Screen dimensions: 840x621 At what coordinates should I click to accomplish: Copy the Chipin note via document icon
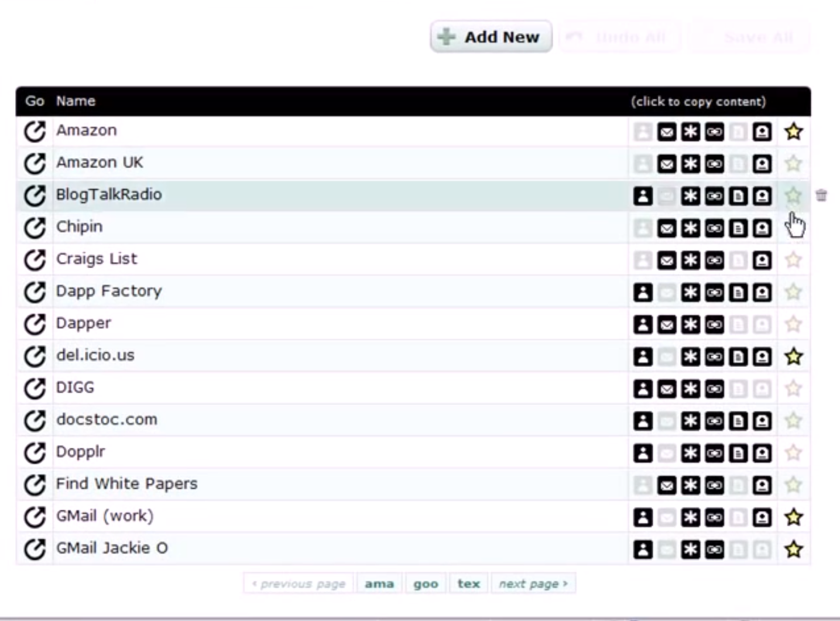(x=738, y=228)
